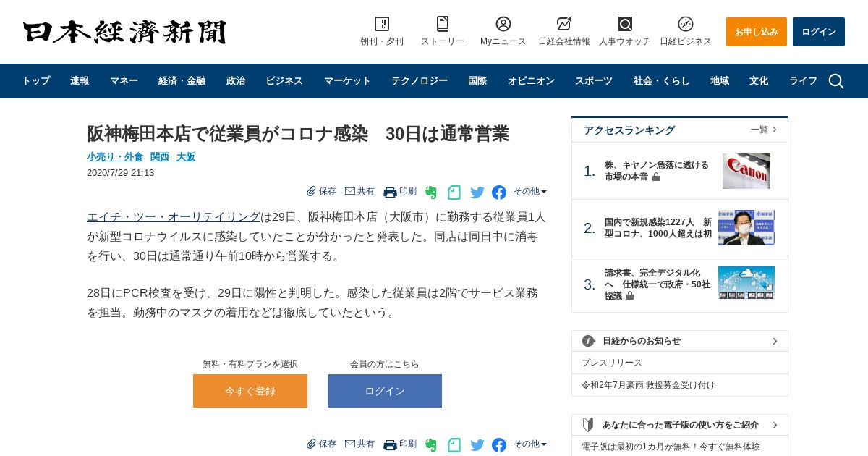Open 電子版は最初の1カ月が無料 link
Viewport: 868px width, 456px height.
point(671,447)
